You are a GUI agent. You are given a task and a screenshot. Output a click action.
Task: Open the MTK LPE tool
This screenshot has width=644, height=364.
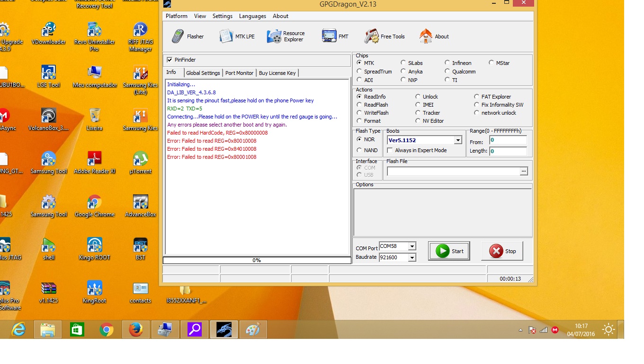[237, 36]
